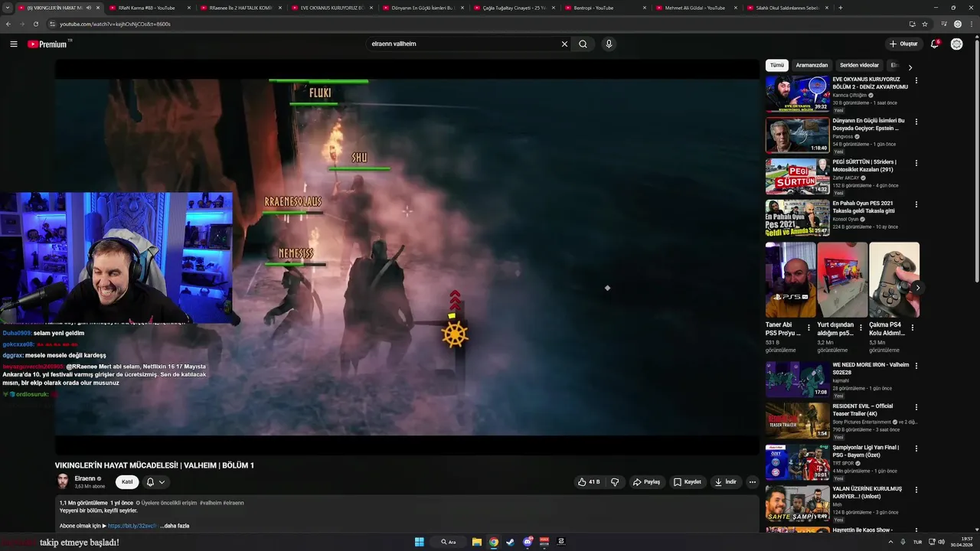
Task: Run search with magnifier button
Action: pyautogui.click(x=583, y=44)
